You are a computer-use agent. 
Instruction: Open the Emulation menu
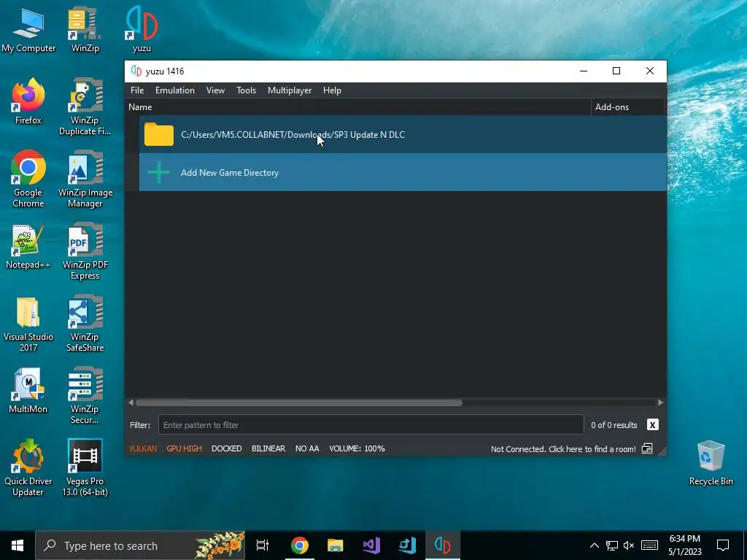click(x=175, y=90)
